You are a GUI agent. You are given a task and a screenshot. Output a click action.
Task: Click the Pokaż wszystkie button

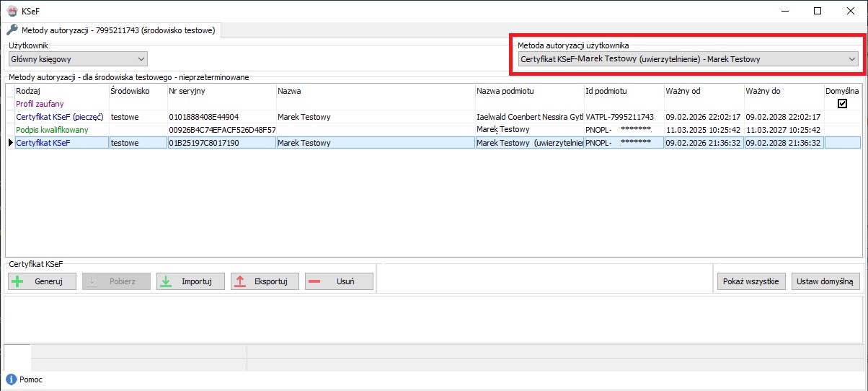click(x=750, y=281)
